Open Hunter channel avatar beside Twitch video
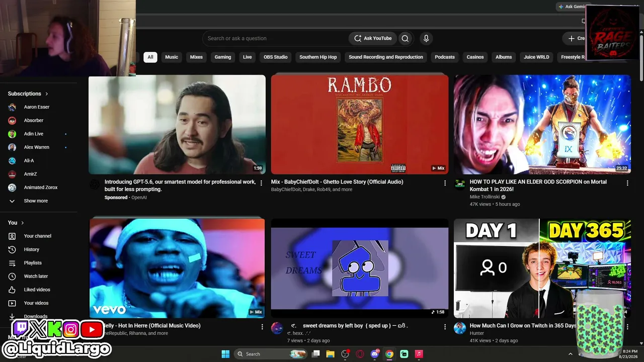 pos(460,328)
